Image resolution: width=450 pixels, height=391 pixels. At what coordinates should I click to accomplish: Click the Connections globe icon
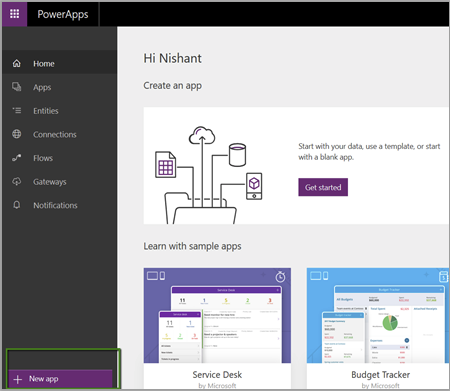[16, 134]
